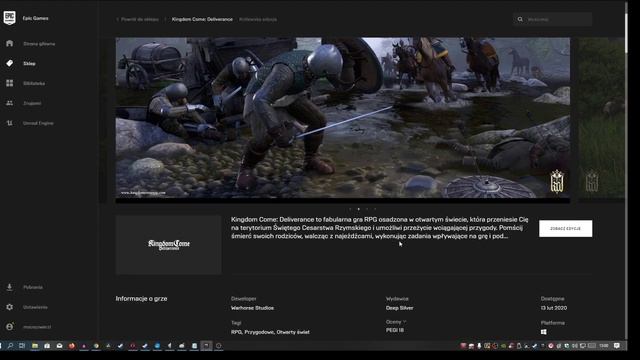Image resolution: width=640 pixels, height=360 pixels.
Task: Open the Unreal Engine menu label
Action: click(38, 123)
